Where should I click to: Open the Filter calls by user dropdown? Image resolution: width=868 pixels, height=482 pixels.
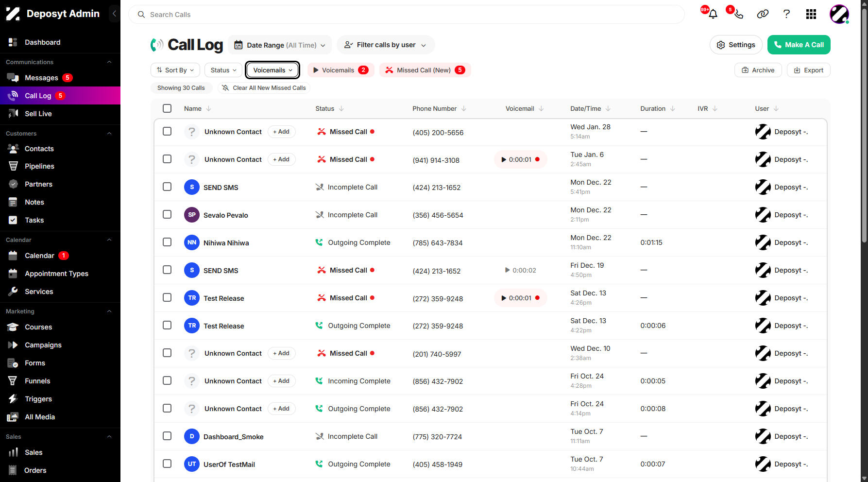(386, 45)
